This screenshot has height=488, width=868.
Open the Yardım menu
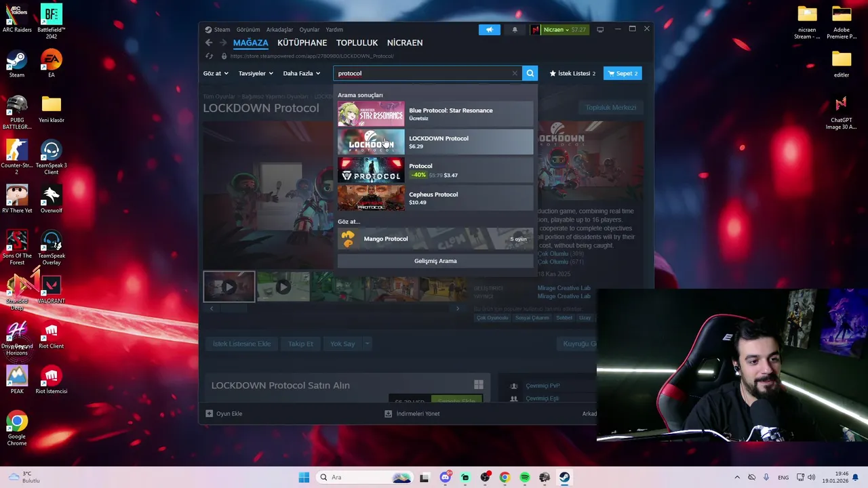(334, 30)
